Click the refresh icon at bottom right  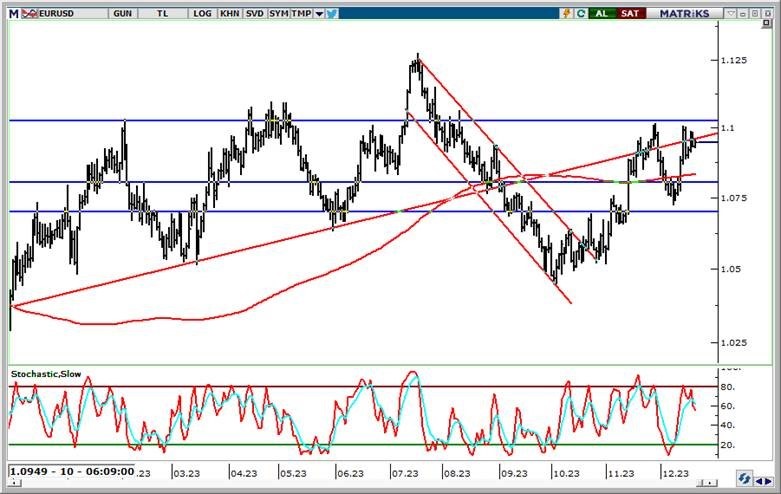(746, 477)
